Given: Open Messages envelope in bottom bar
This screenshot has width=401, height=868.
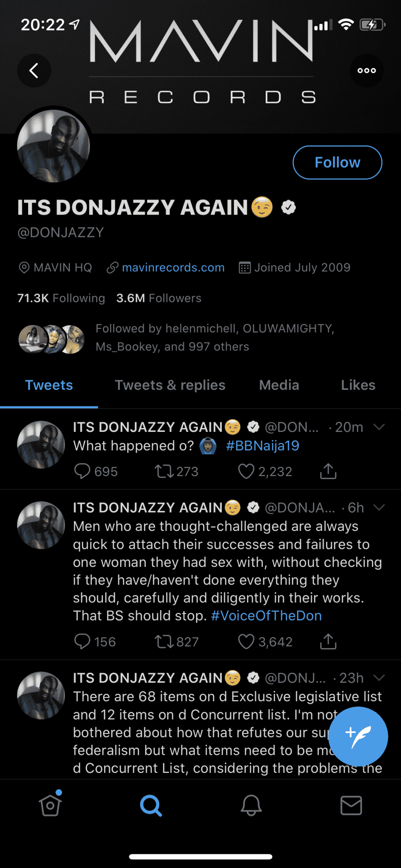Looking at the screenshot, I should coord(351,805).
